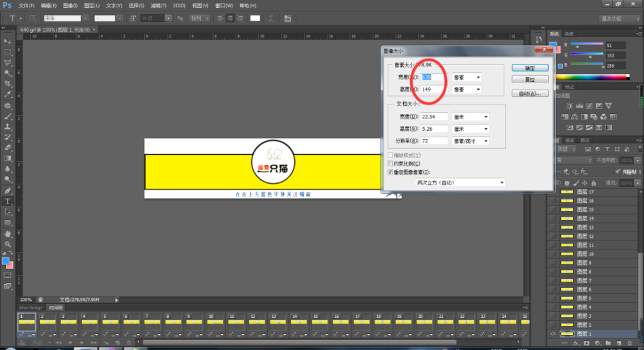Image resolution: width=644 pixels, height=350 pixels.
Task: Click the play animation button in timeline
Action: point(82,342)
